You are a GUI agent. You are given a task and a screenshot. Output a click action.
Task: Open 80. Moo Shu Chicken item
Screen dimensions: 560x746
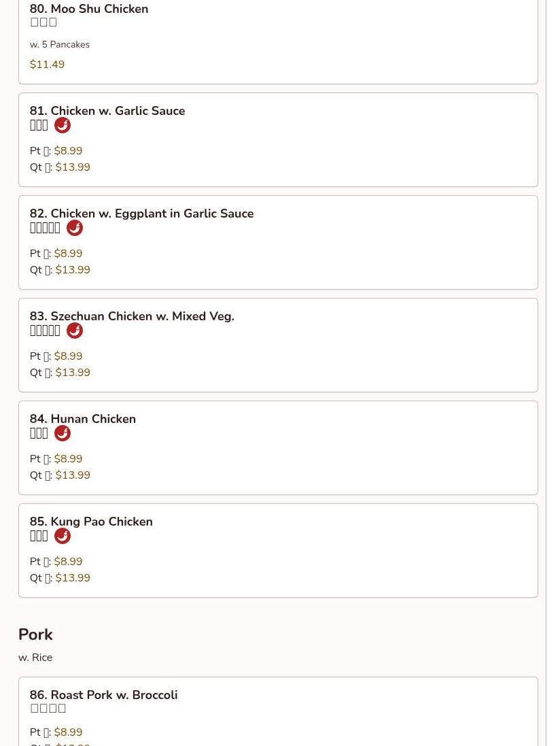[89, 10]
